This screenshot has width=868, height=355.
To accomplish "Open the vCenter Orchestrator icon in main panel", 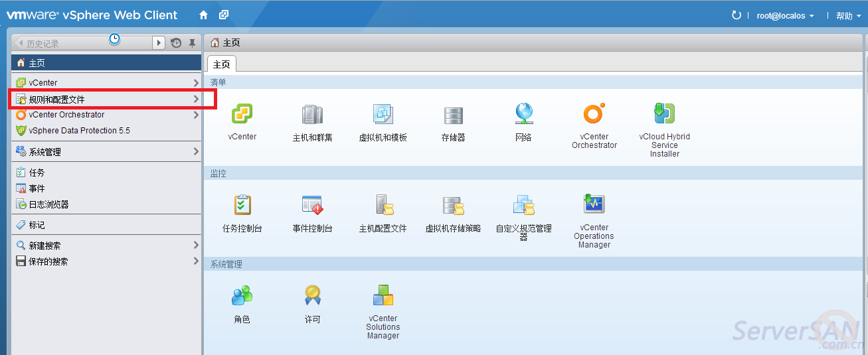I will pos(594,114).
